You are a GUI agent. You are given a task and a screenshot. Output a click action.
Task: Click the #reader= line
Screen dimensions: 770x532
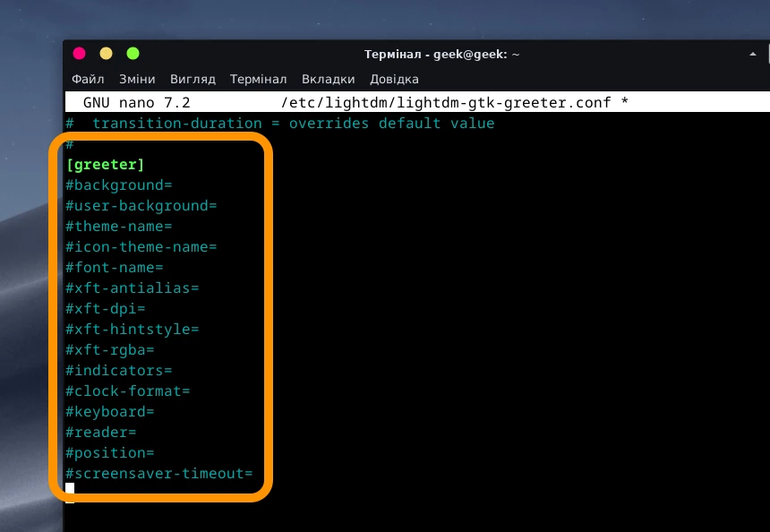101,433
